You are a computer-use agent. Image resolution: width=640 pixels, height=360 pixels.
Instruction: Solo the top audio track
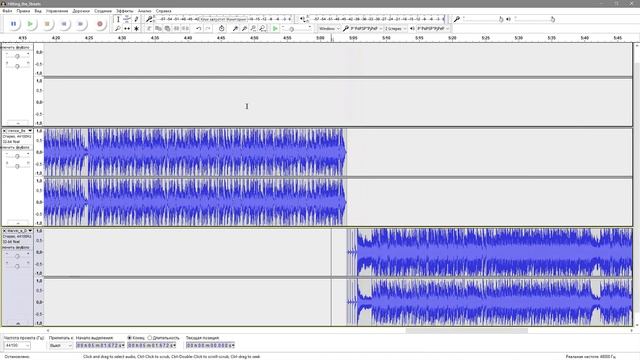(x=24, y=47)
